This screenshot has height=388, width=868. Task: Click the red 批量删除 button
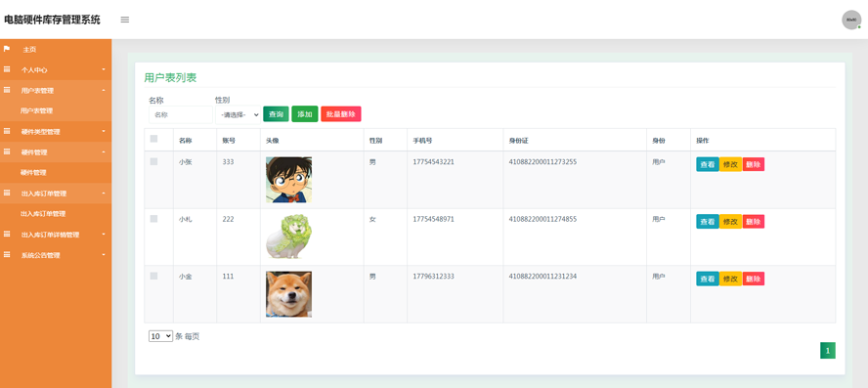341,114
